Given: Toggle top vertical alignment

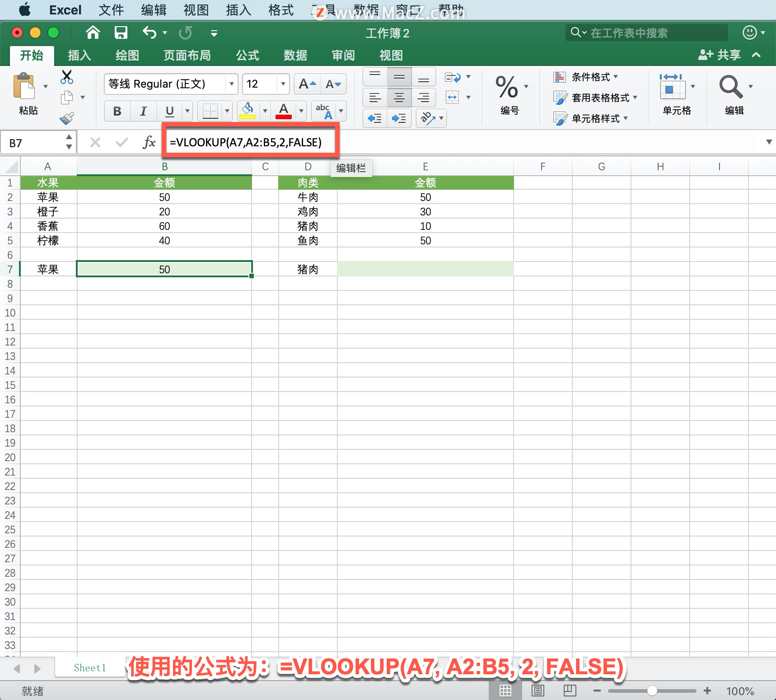Looking at the screenshot, I should pyautogui.click(x=375, y=77).
